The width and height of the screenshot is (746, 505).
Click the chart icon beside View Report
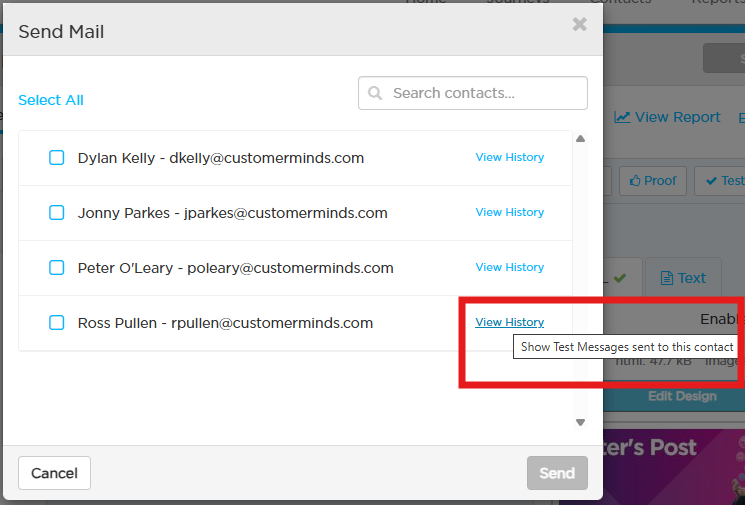point(622,117)
